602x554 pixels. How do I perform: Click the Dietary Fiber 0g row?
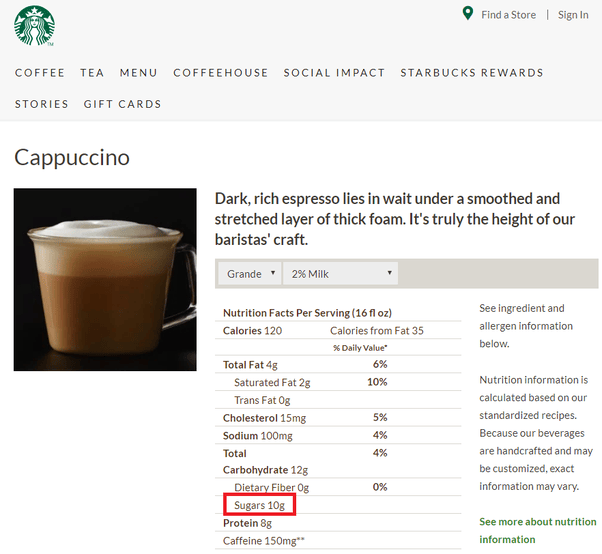[x=338, y=487]
